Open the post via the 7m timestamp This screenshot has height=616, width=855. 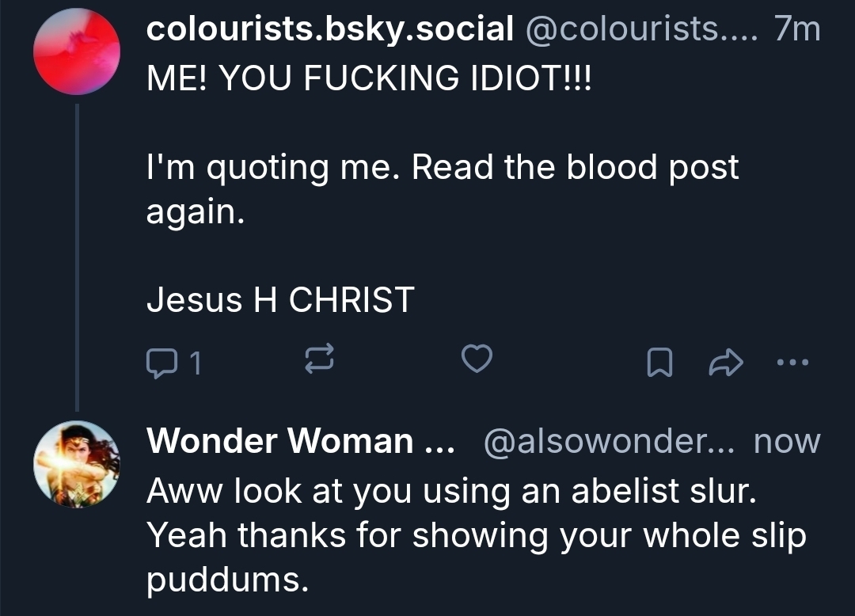(x=796, y=29)
